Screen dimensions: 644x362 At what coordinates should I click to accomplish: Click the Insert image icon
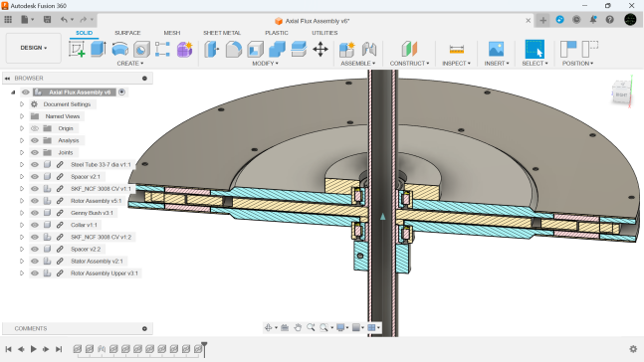click(x=496, y=50)
